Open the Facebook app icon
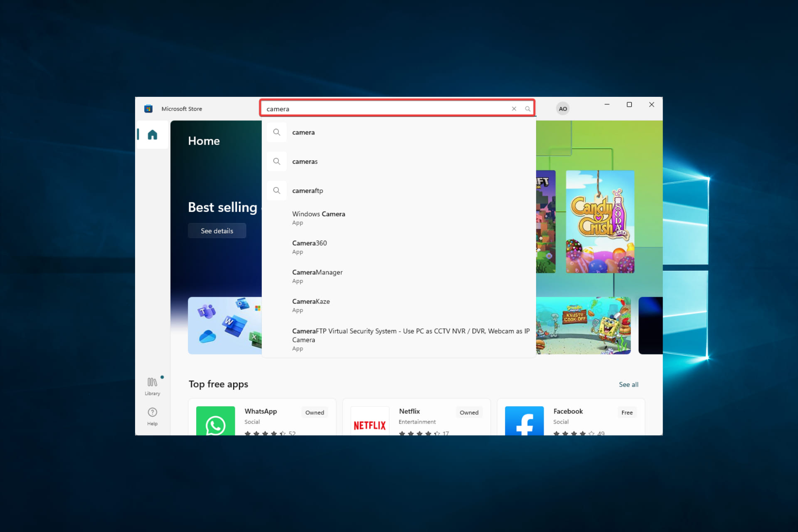The height and width of the screenshot is (532, 798). click(x=524, y=421)
